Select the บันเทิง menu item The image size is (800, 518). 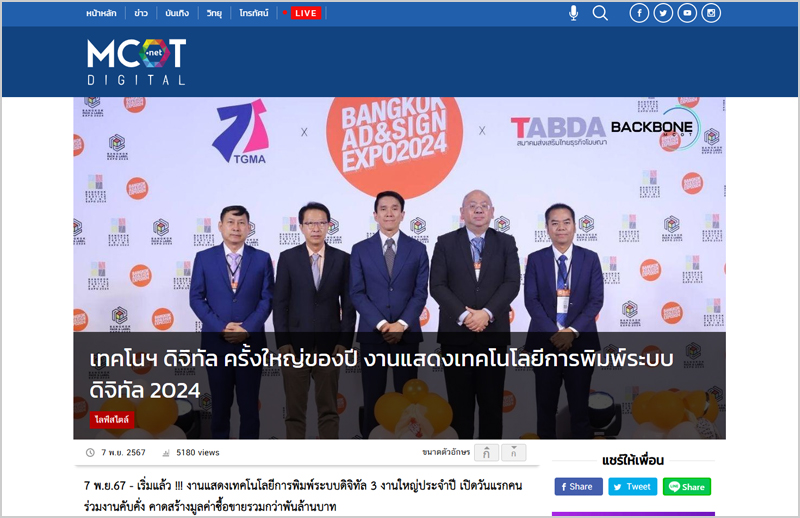(177, 13)
